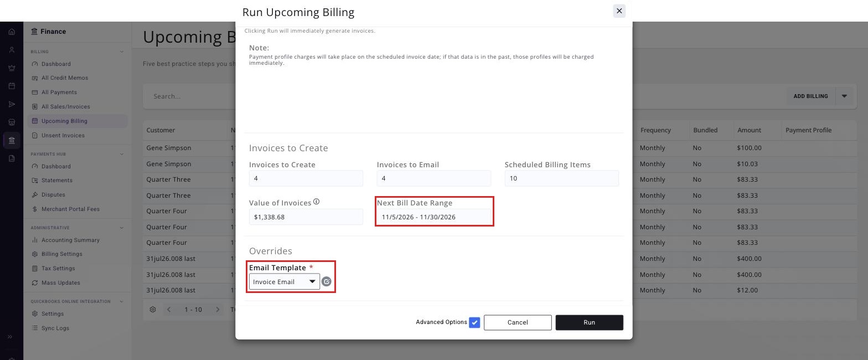Click the $10.03 amount cell
The height and width of the screenshot is (360, 868).
(x=748, y=164)
